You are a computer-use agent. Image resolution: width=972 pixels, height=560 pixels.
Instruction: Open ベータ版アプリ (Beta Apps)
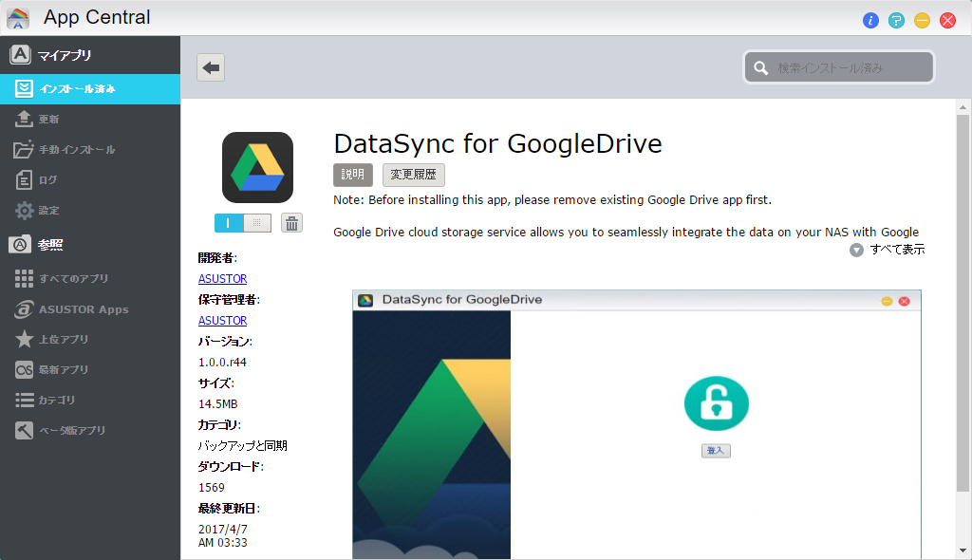[69, 430]
